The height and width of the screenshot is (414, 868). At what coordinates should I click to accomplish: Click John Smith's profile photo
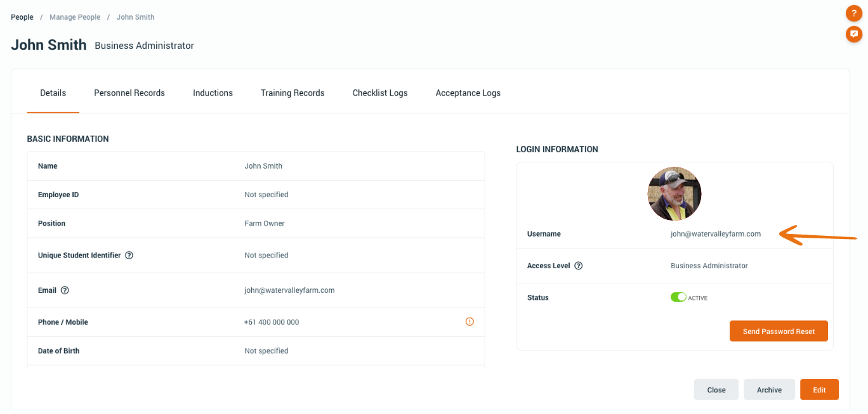(x=674, y=194)
